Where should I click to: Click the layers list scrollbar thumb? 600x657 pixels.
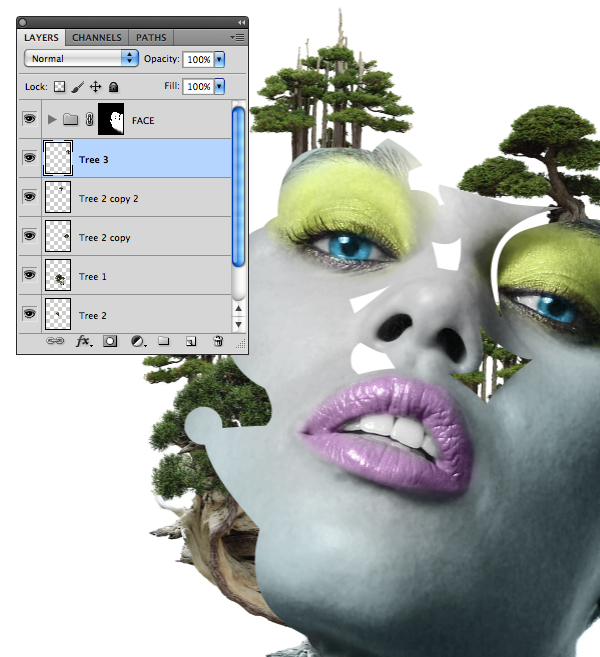238,186
